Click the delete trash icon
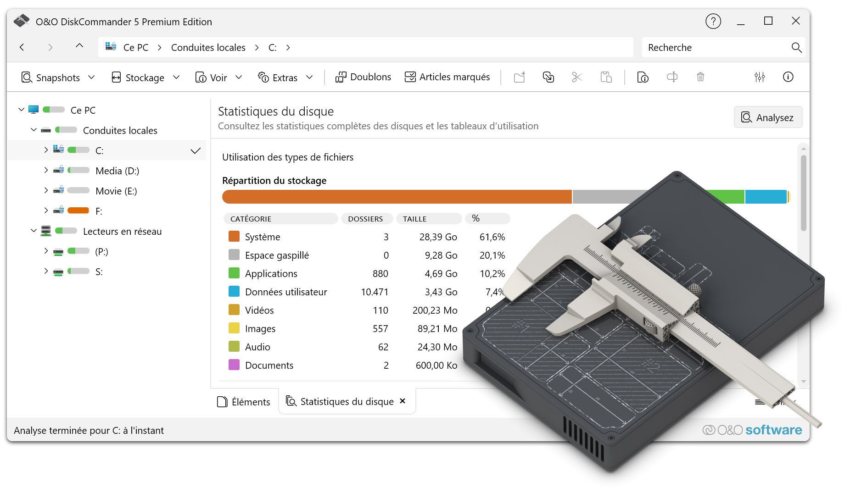 (x=700, y=77)
